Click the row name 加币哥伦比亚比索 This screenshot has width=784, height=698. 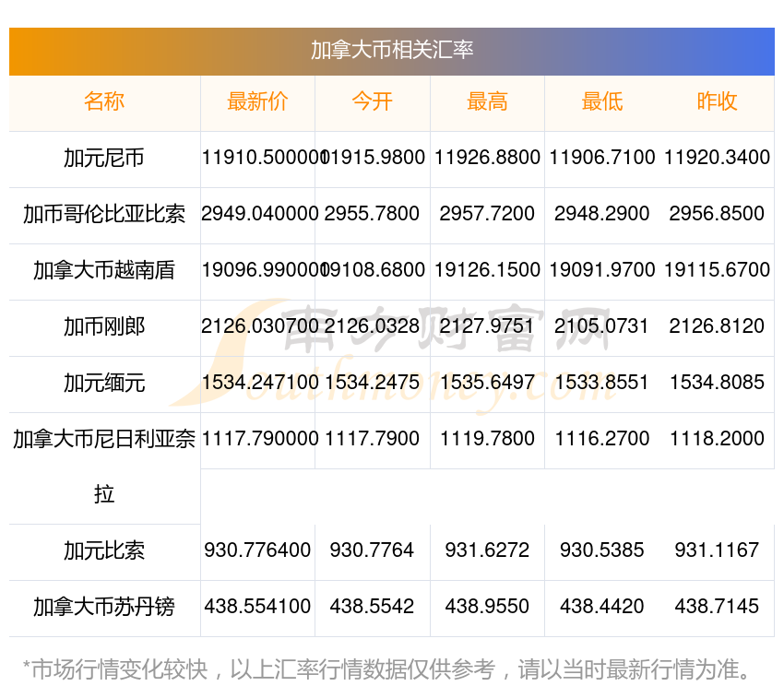pyautogui.click(x=104, y=215)
